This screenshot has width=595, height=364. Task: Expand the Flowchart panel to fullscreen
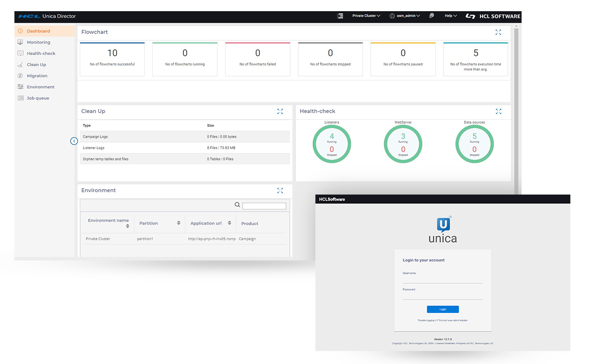(x=498, y=32)
